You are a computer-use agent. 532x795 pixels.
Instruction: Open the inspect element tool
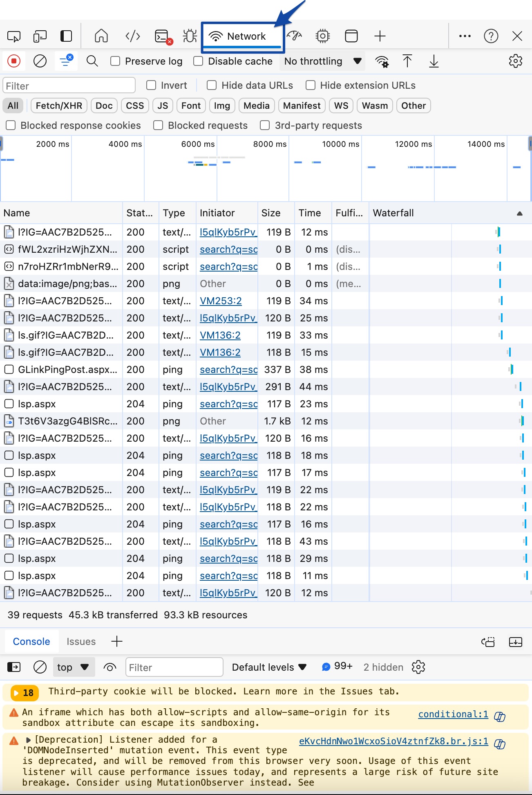(14, 36)
